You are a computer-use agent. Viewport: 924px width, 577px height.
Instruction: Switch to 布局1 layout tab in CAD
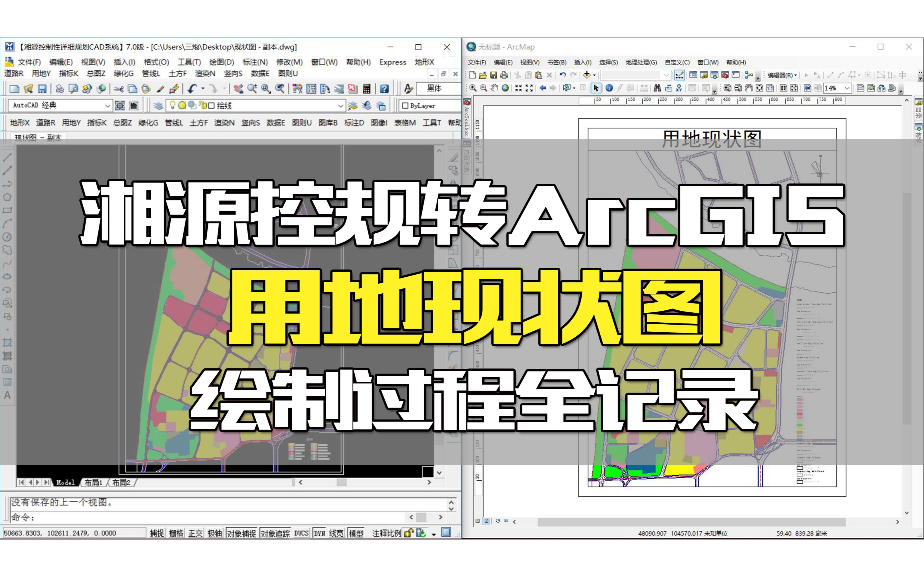coord(94,483)
